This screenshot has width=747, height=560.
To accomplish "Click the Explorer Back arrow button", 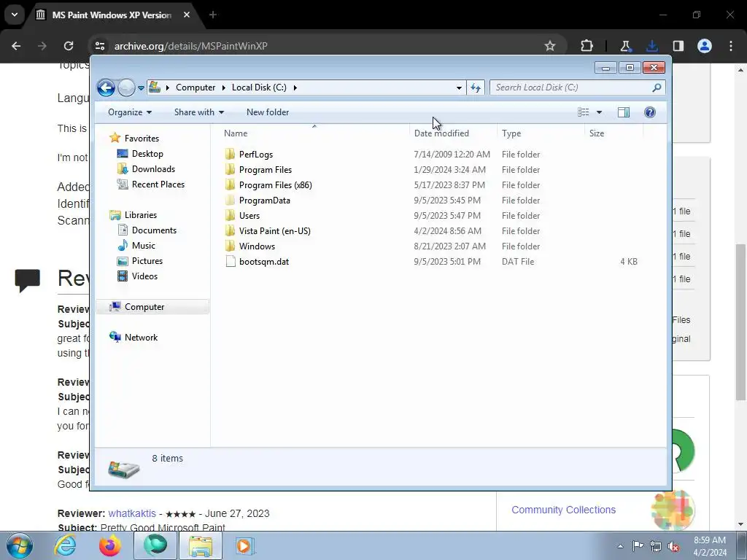I will (x=106, y=87).
